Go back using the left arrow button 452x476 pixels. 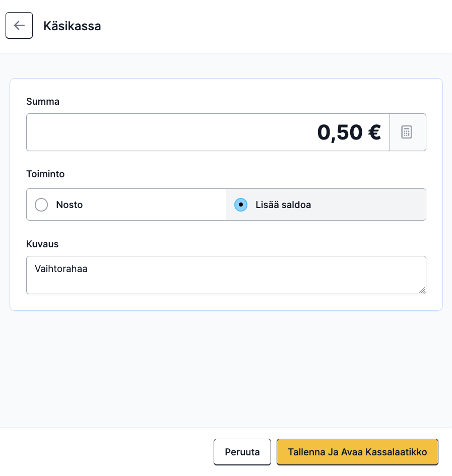19,26
